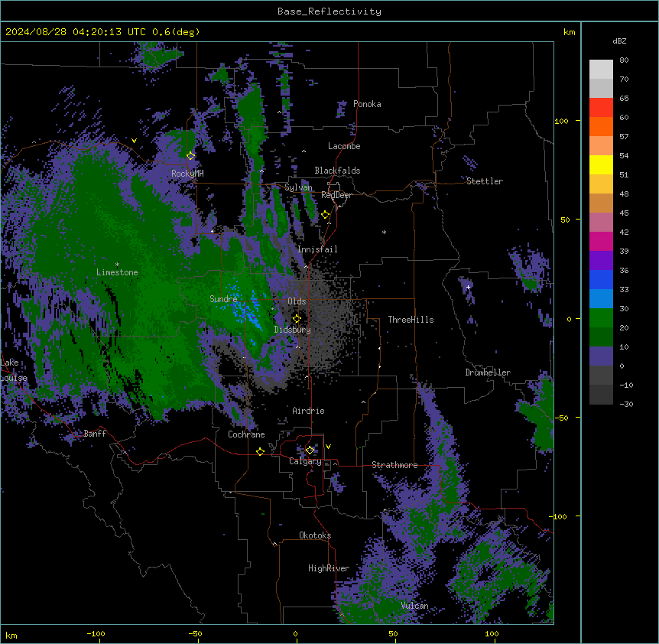The height and width of the screenshot is (644, 659).
Task: Click the yellow V marker east of Calgary
Action: tap(328, 447)
